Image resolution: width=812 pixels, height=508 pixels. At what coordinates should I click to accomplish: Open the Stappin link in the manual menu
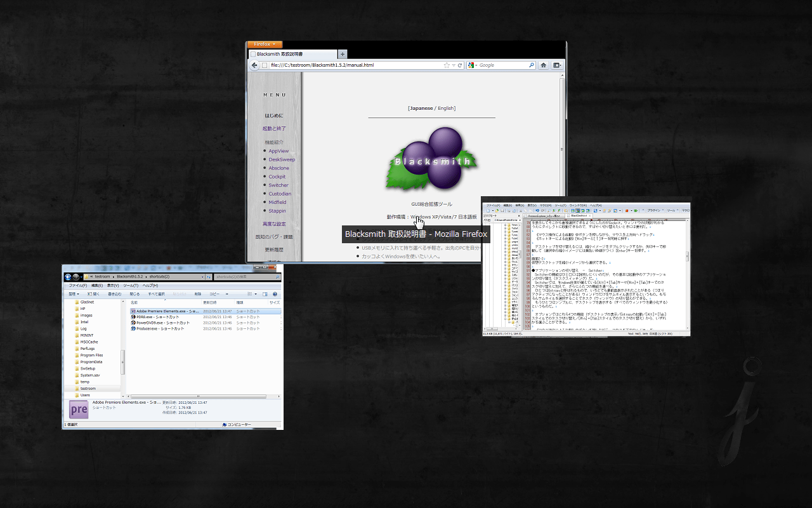tap(277, 211)
